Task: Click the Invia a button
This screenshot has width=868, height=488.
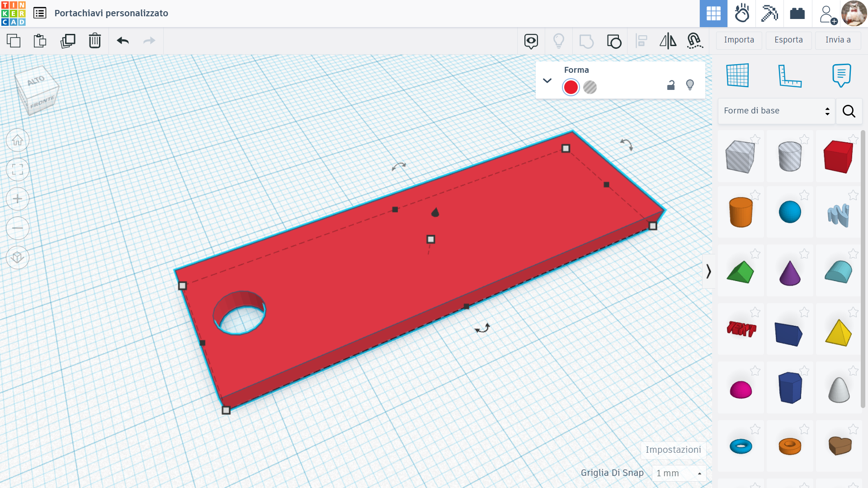Action: click(x=838, y=40)
